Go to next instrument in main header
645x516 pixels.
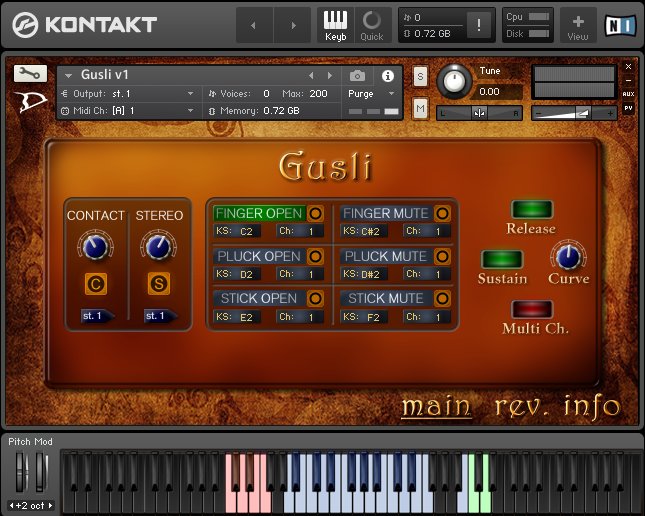tap(293, 26)
